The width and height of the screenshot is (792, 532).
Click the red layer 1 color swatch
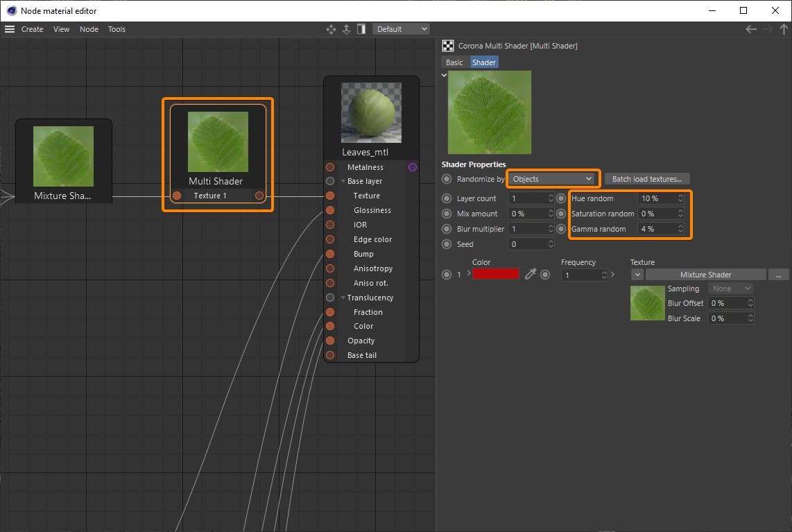(495, 274)
